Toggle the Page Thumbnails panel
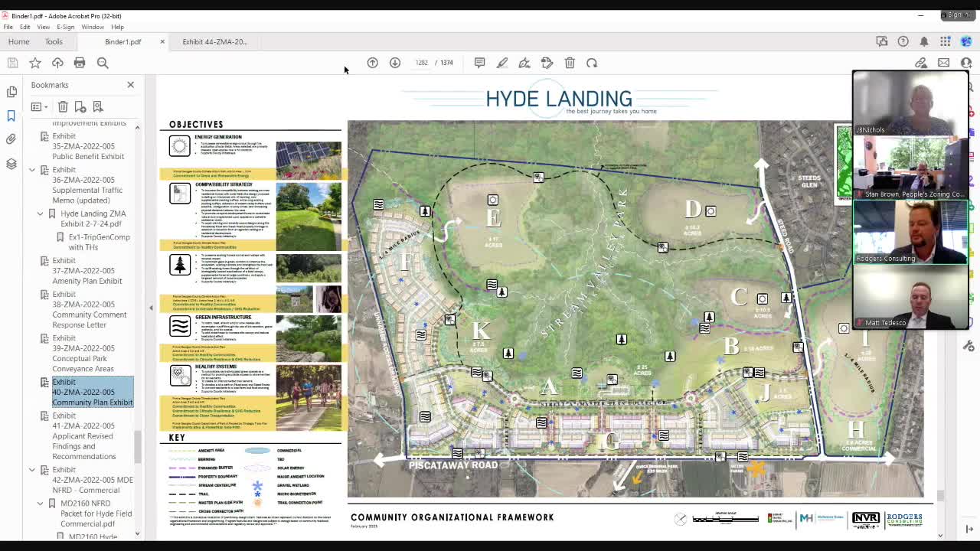 coord(11,90)
